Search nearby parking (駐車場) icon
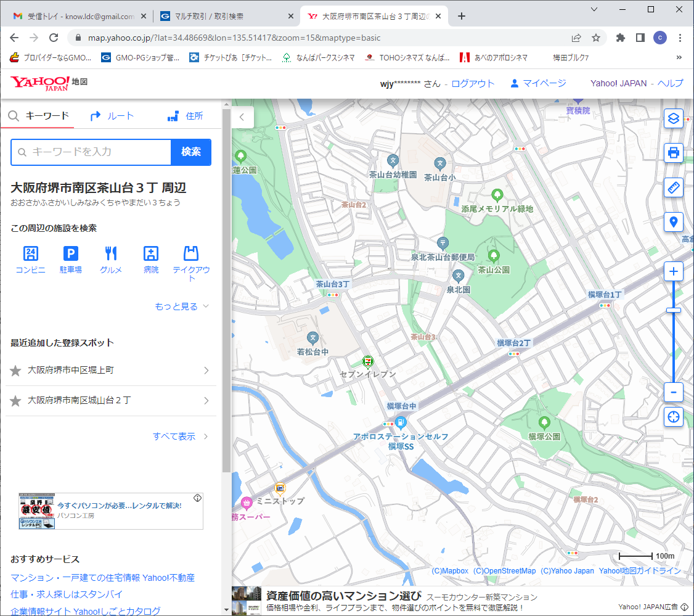This screenshot has width=694, height=616. point(71,253)
